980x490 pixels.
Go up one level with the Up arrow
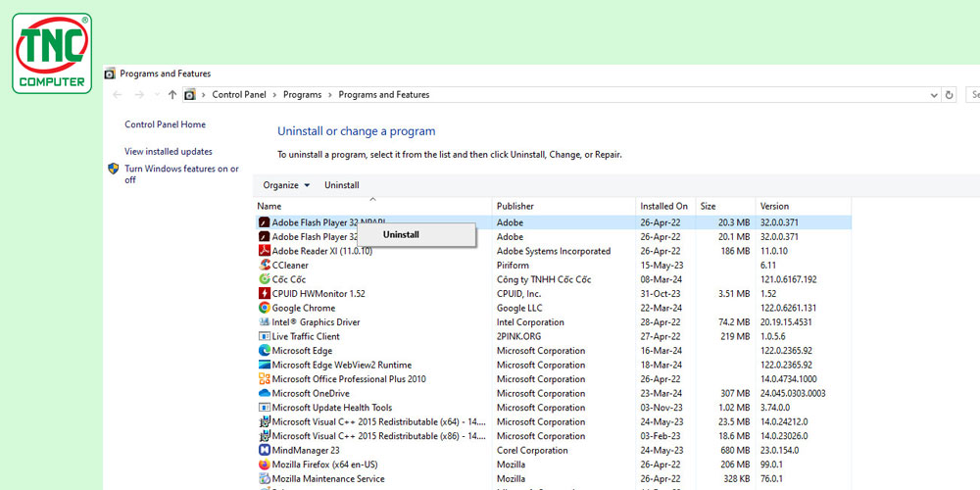[172, 95]
